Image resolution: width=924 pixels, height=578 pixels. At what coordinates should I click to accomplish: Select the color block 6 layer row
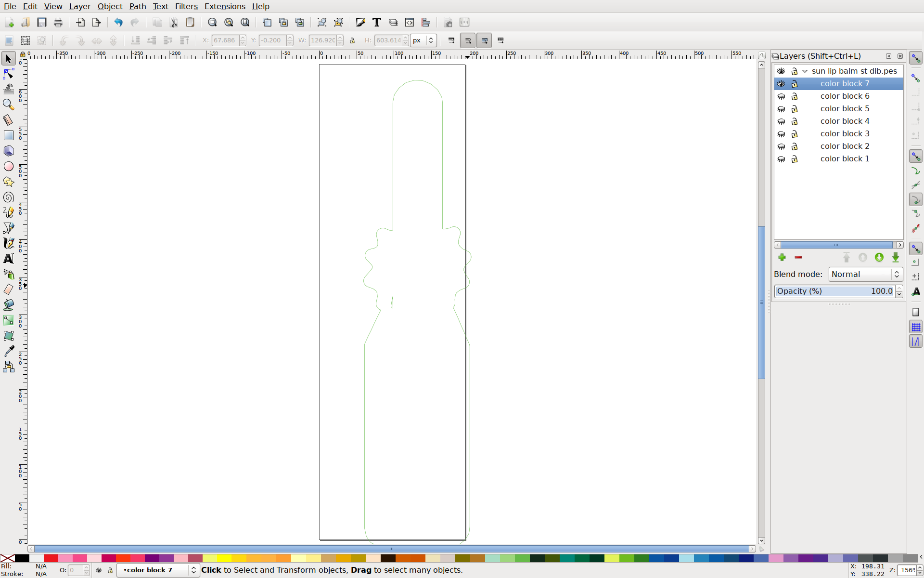click(x=838, y=96)
